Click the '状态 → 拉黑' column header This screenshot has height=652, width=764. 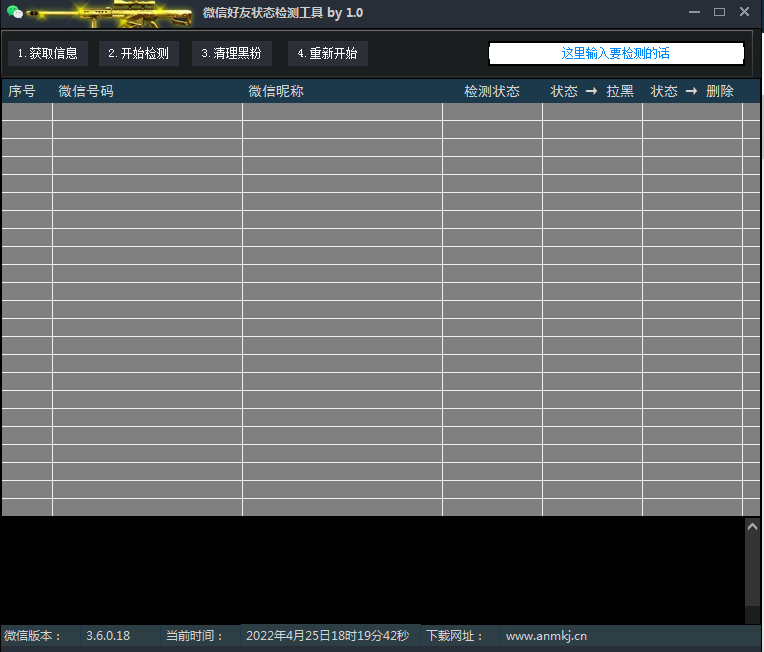tap(592, 91)
